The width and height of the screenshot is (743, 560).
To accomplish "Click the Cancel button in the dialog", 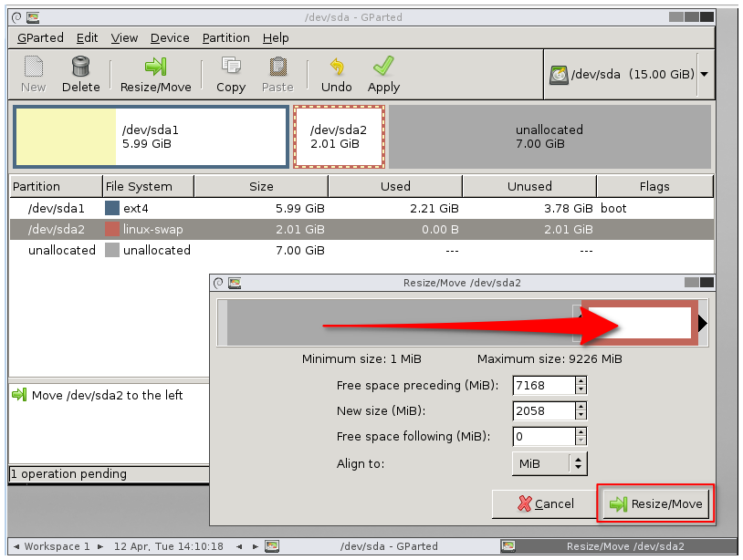I will coord(544,503).
